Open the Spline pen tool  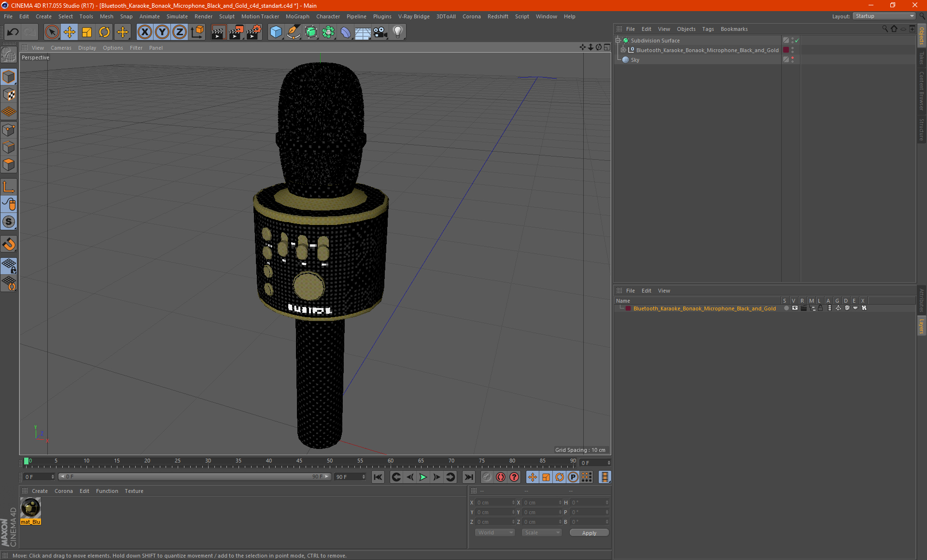[293, 32]
